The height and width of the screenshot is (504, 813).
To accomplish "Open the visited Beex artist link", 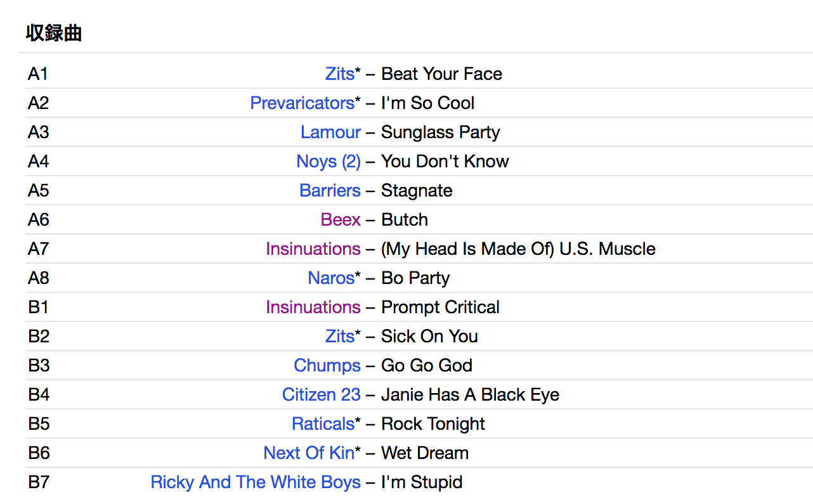I will point(341,220).
